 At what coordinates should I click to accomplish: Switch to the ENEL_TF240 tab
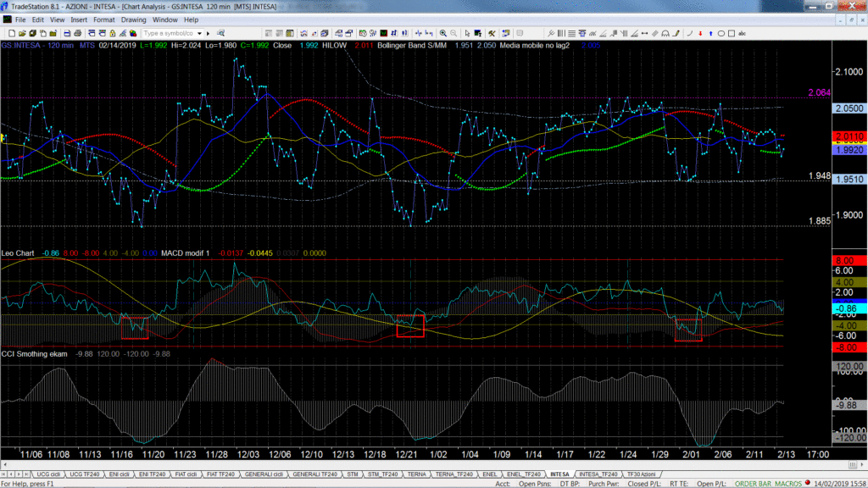[523, 474]
